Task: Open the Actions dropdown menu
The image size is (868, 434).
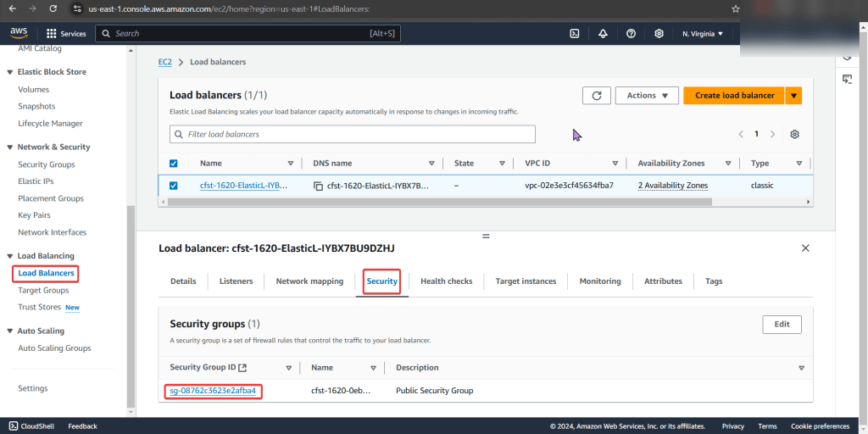Action: [647, 96]
